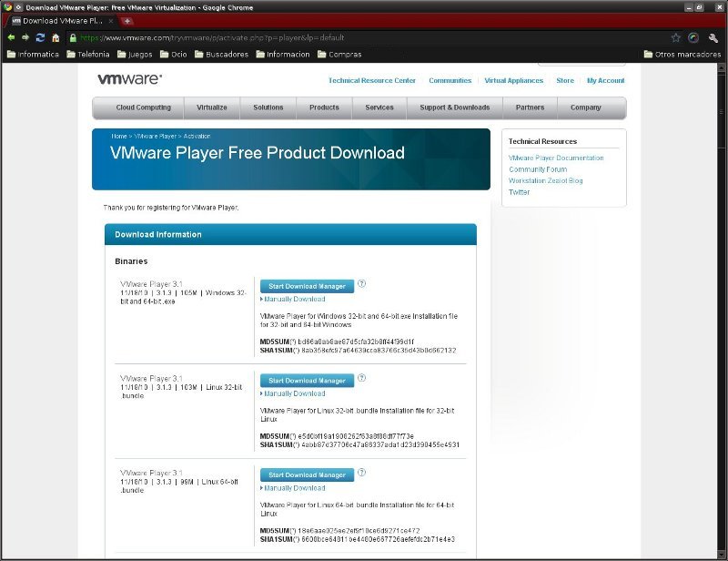Screen dimensions: 728x561
Task: Click the green SSL padlock icon
Action: (x=73, y=37)
